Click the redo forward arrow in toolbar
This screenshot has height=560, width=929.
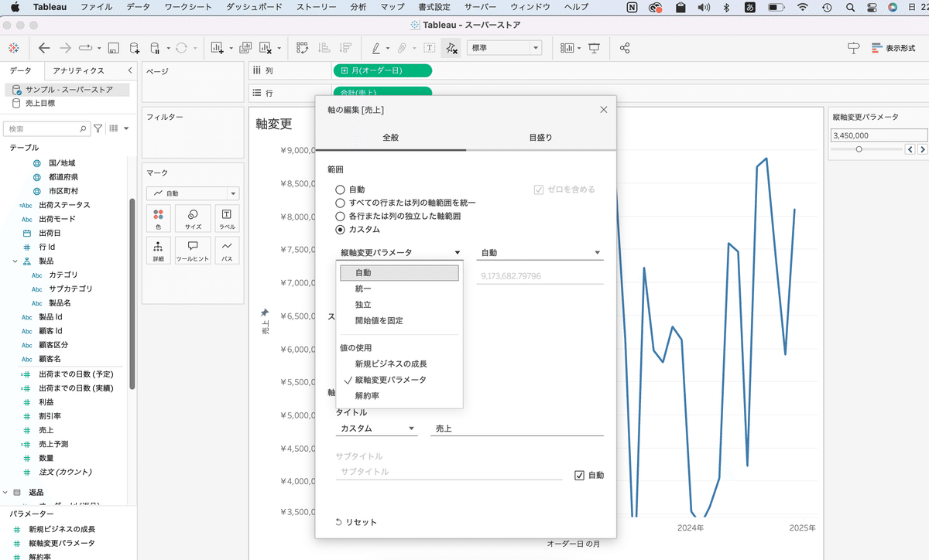click(66, 48)
